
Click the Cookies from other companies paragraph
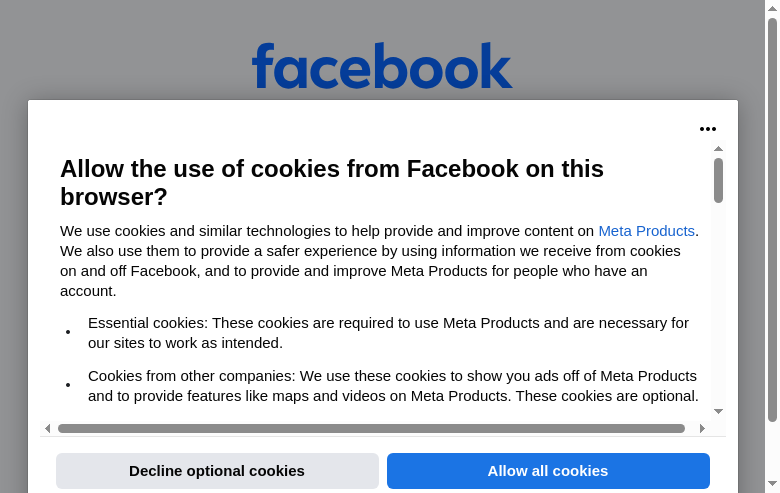click(x=392, y=386)
